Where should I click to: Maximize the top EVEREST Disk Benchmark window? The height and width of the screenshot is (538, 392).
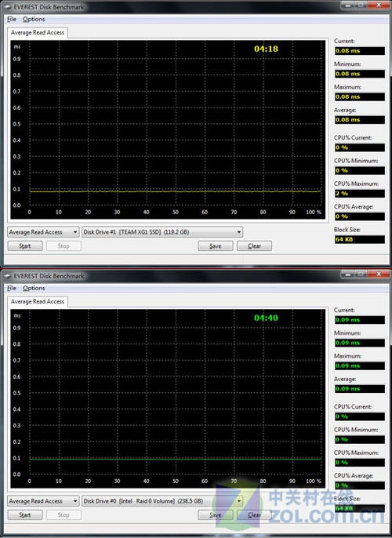tap(361, 5)
